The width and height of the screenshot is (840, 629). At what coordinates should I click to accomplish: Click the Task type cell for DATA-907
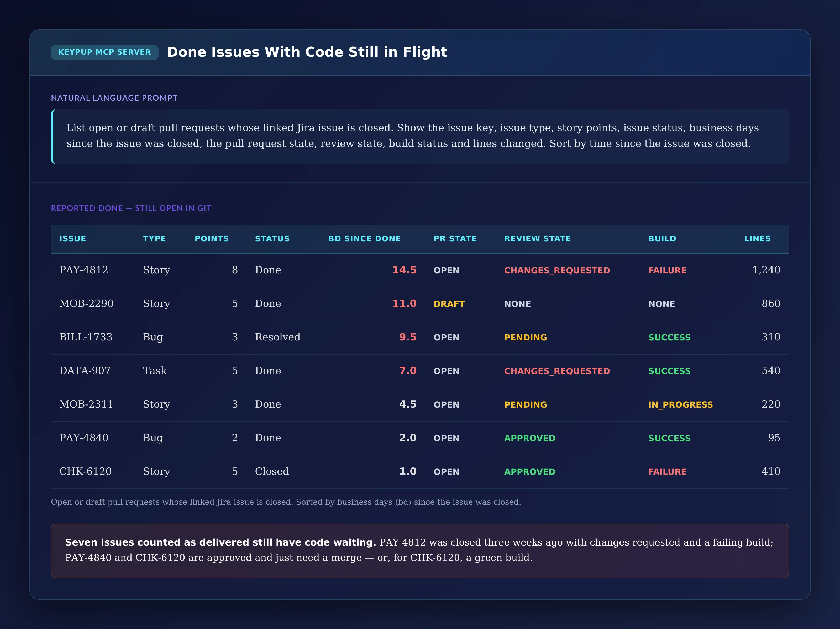pyautogui.click(x=155, y=371)
